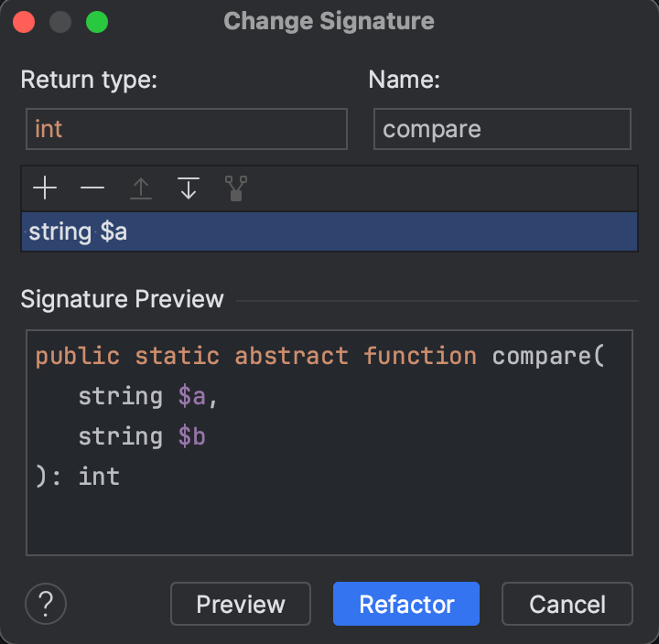
Task: Click the "): int" line in preview
Action: 78,477
